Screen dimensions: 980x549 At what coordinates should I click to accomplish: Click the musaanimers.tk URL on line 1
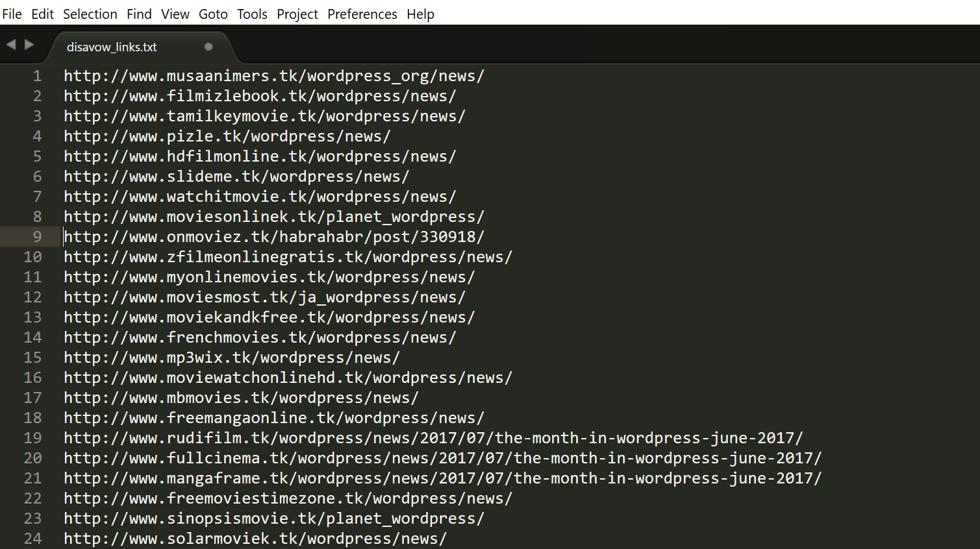point(273,75)
